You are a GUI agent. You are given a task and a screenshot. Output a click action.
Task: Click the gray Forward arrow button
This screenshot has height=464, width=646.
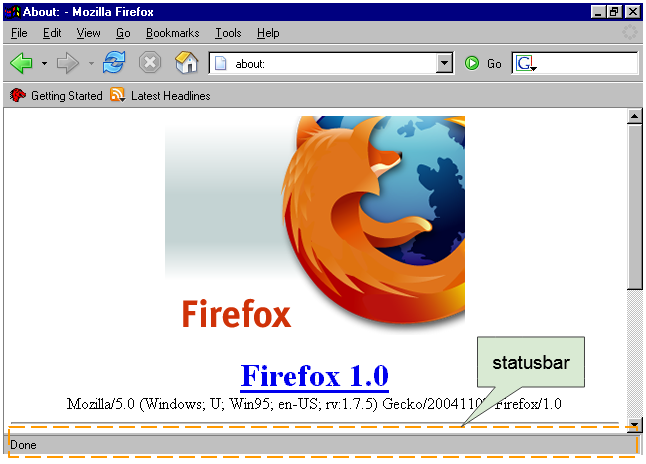(x=68, y=63)
